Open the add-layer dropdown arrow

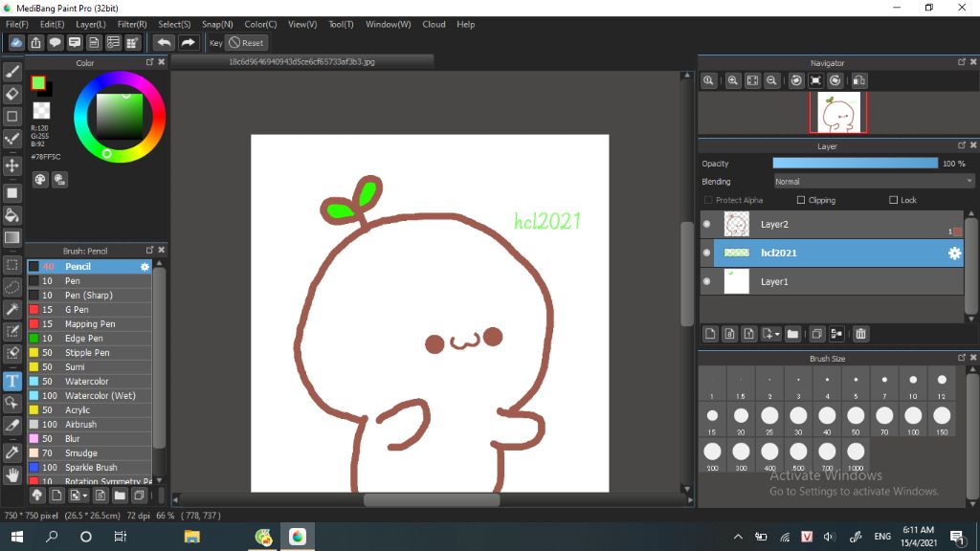click(x=777, y=334)
